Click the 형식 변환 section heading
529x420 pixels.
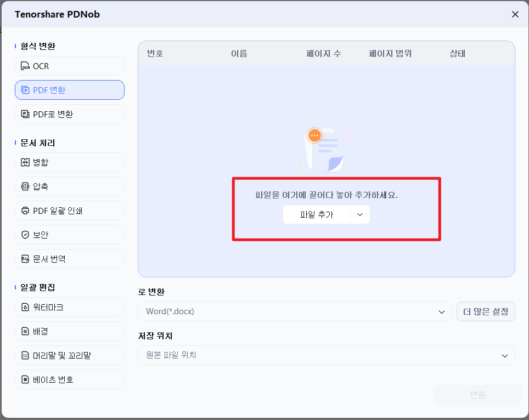(38, 46)
